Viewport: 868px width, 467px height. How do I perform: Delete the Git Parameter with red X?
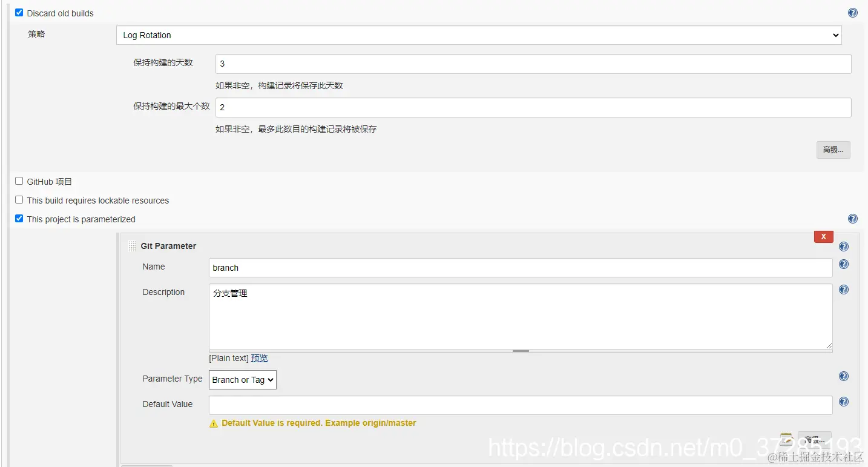(824, 237)
